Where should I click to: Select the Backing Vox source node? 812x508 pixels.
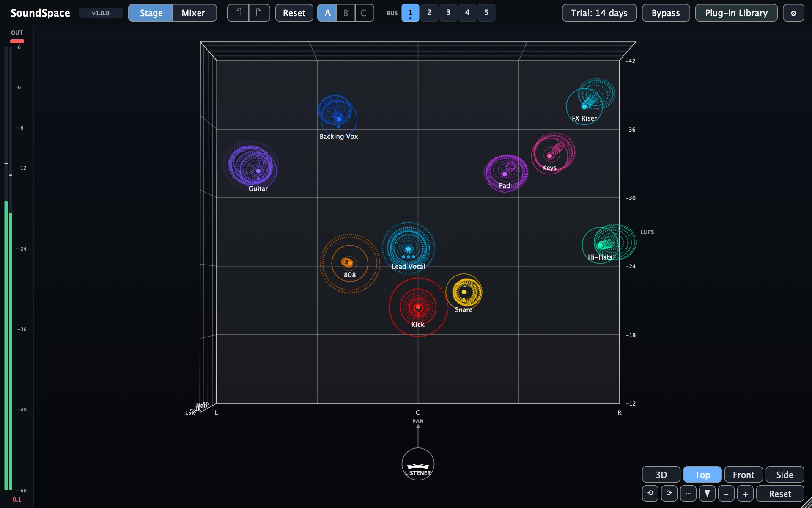coord(339,119)
